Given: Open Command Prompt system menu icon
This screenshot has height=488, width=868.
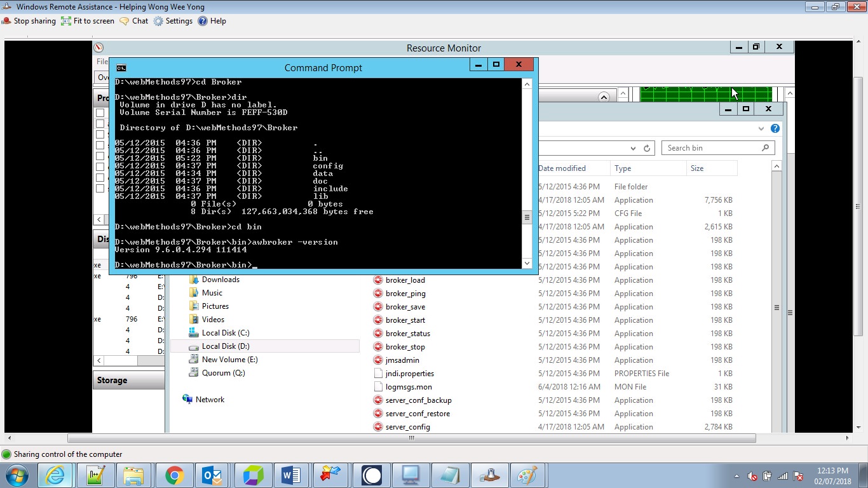Looking at the screenshot, I should 121,68.
